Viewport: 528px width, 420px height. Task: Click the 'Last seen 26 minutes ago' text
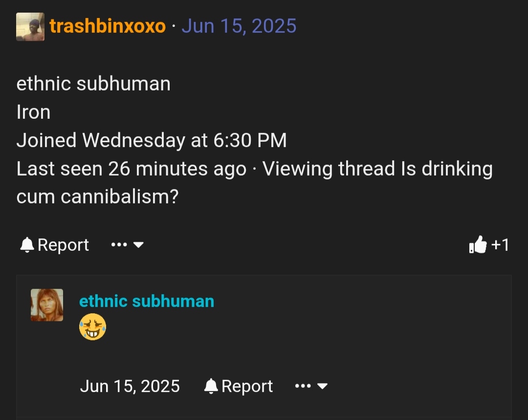click(132, 168)
